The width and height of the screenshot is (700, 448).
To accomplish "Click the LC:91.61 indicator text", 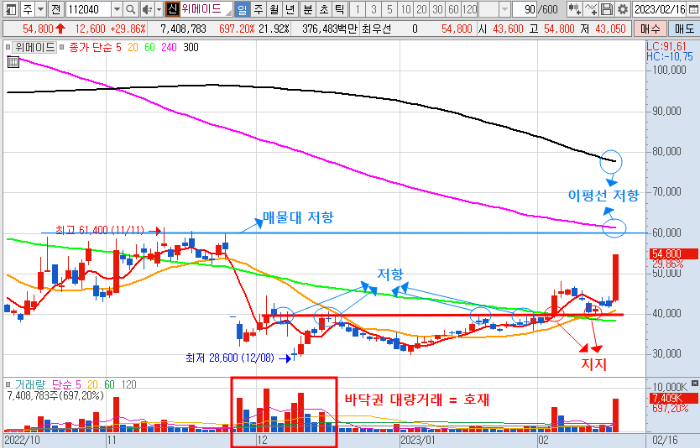I will (x=666, y=46).
